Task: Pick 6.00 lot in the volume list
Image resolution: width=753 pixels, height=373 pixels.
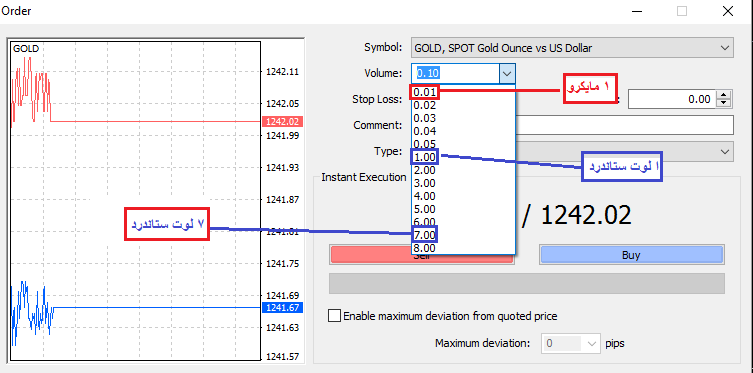Action: pyautogui.click(x=425, y=222)
